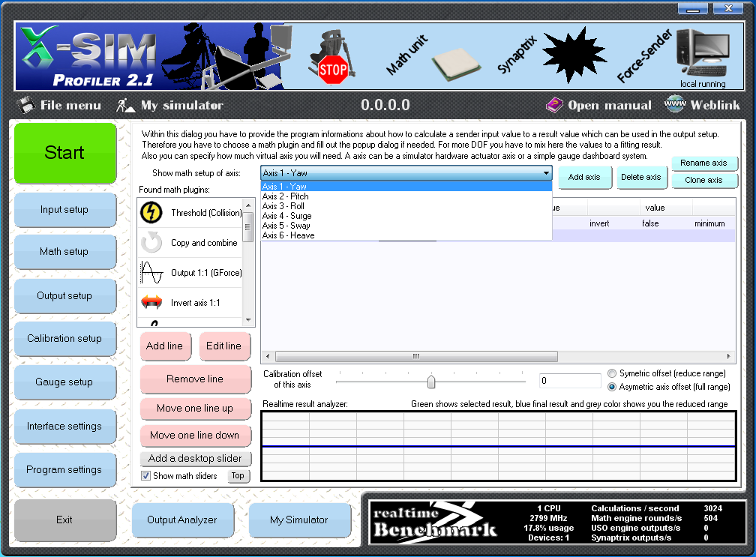
Task: Open the Weblink menu item
Action: [715, 105]
